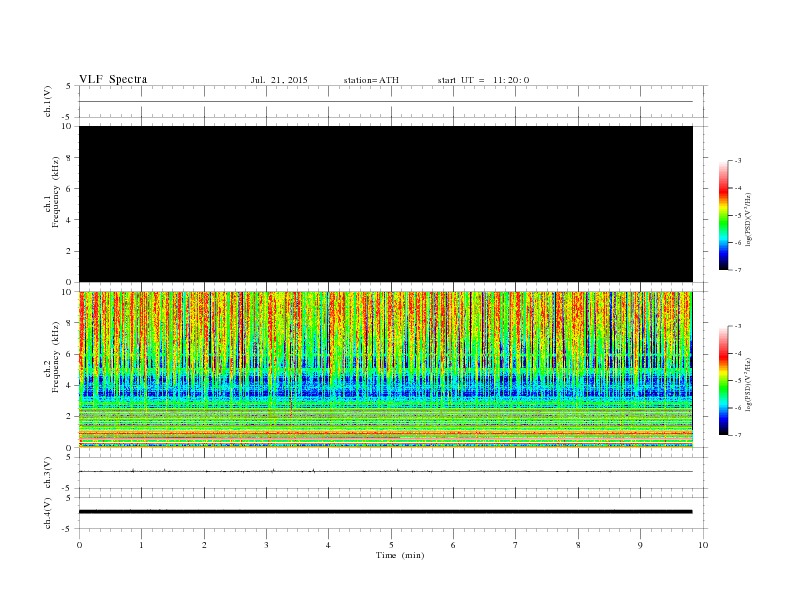Click the 'VLF Spectra' title text
The height and width of the screenshot is (612, 792).
tap(113, 79)
